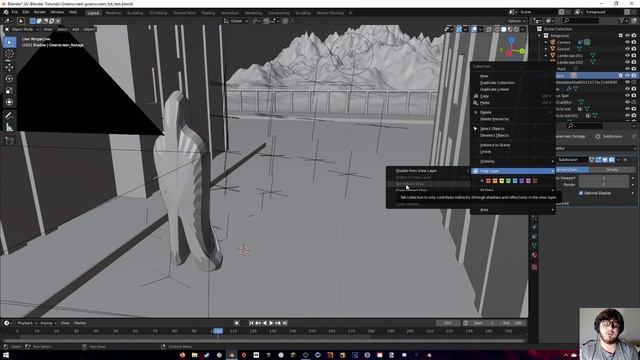Toggle X-ray mode in viewport header
The height and width of the screenshot is (360, 640).
point(489,29)
